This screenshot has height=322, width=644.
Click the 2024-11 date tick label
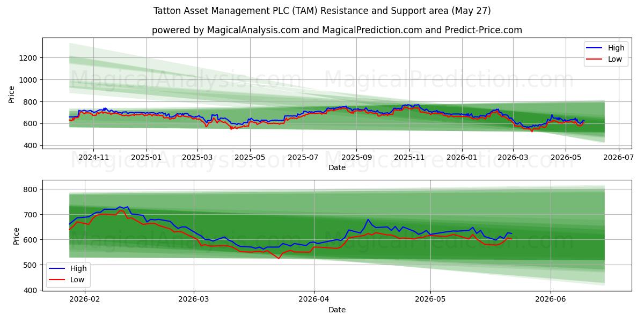click(x=93, y=158)
